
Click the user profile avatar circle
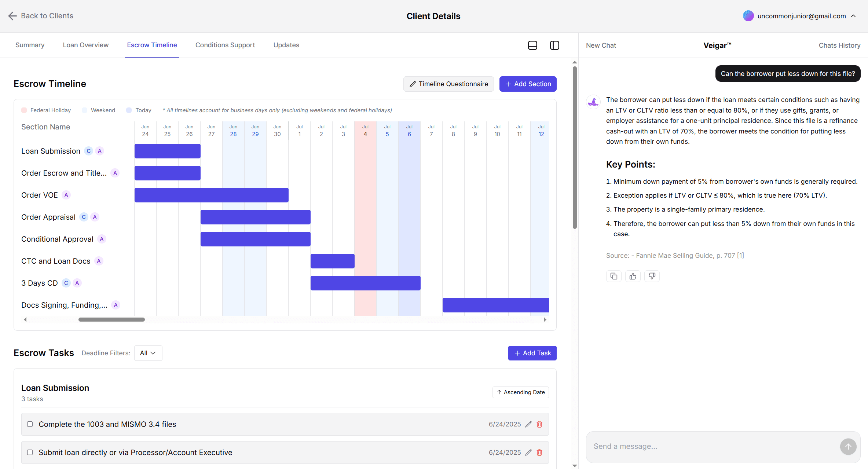point(748,16)
